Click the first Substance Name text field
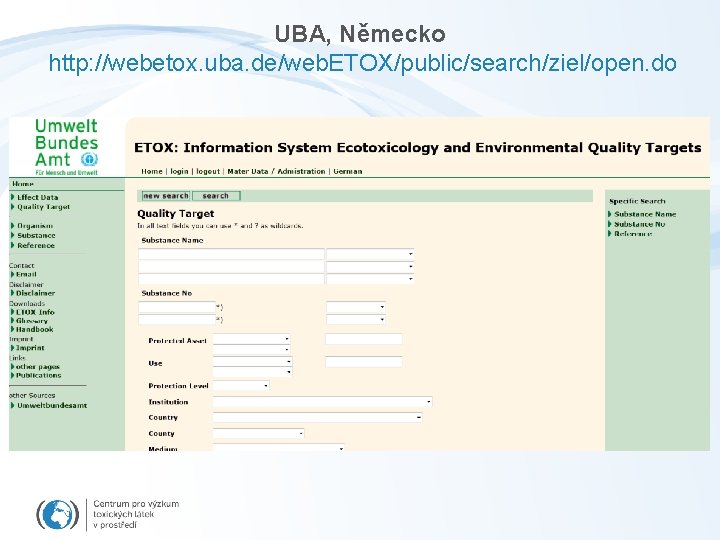This screenshot has height=540, width=720. (231, 254)
